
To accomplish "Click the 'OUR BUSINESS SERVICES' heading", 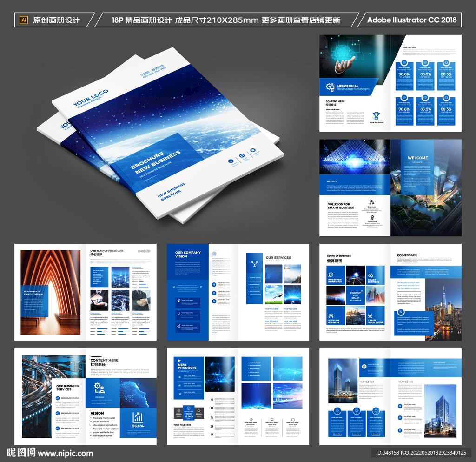I will point(67,388).
